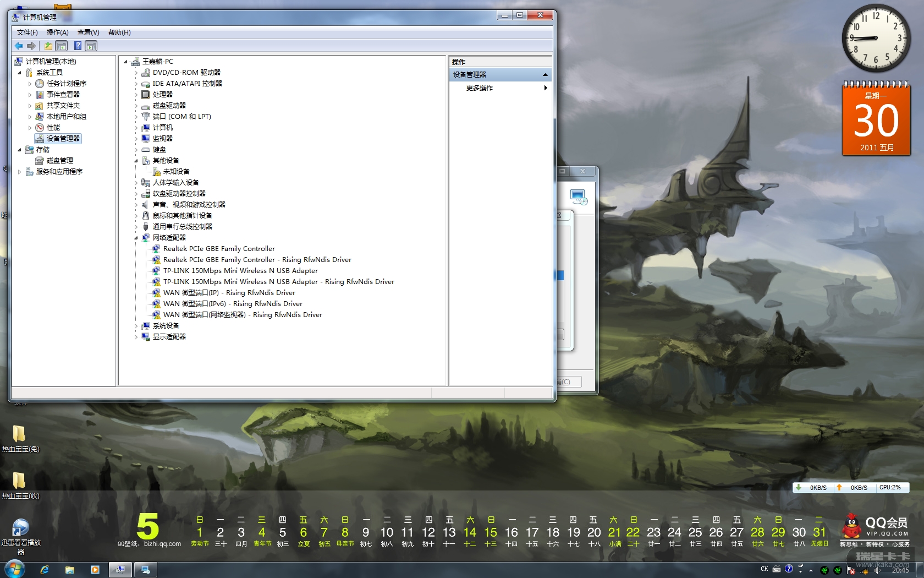924x578 pixels.
Task: Toggle the console tree show/hide button
Action: (62, 46)
